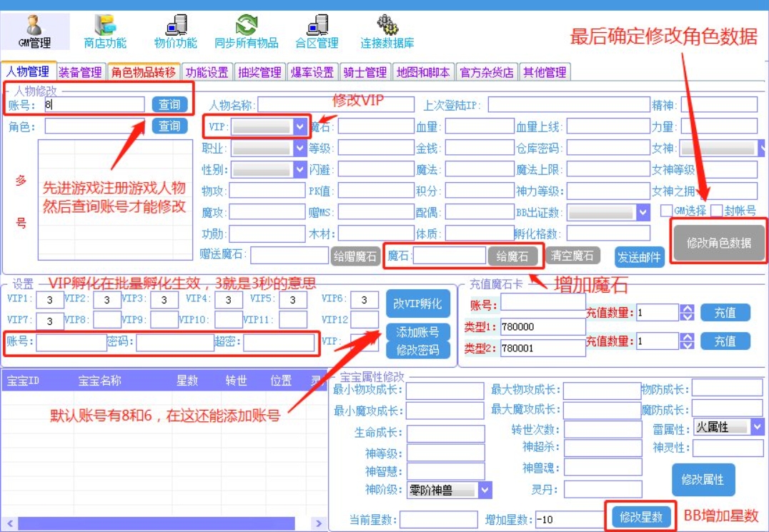Click the 修改角色数据 button
This screenshot has height=532, width=769.
(x=718, y=243)
